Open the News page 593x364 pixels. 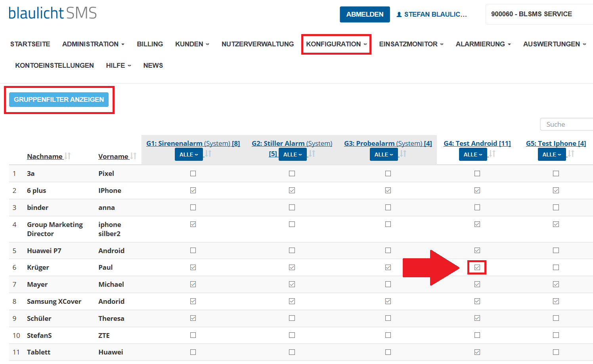(x=153, y=65)
